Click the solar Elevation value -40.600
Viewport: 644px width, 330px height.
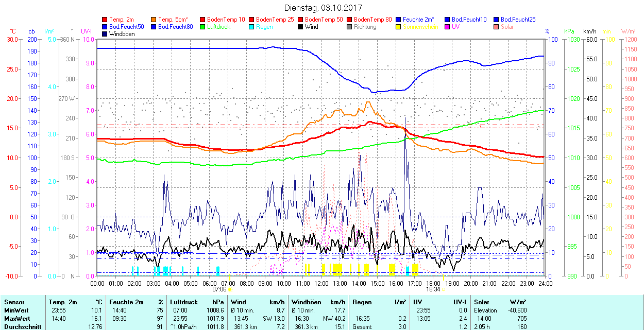pyautogui.click(x=516, y=310)
